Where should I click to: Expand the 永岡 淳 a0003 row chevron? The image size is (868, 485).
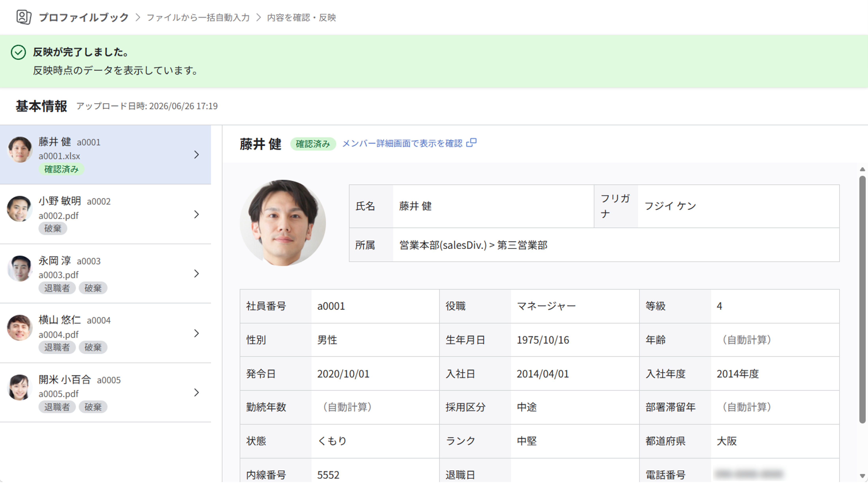[x=197, y=273]
